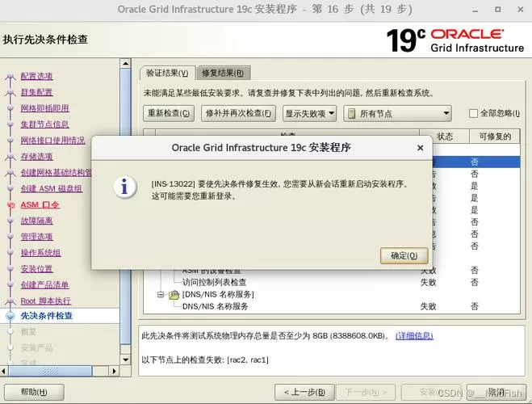Close the INS-13022 dialog with X
The width and height of the screenshot is (532, 404).
[420, 148]
